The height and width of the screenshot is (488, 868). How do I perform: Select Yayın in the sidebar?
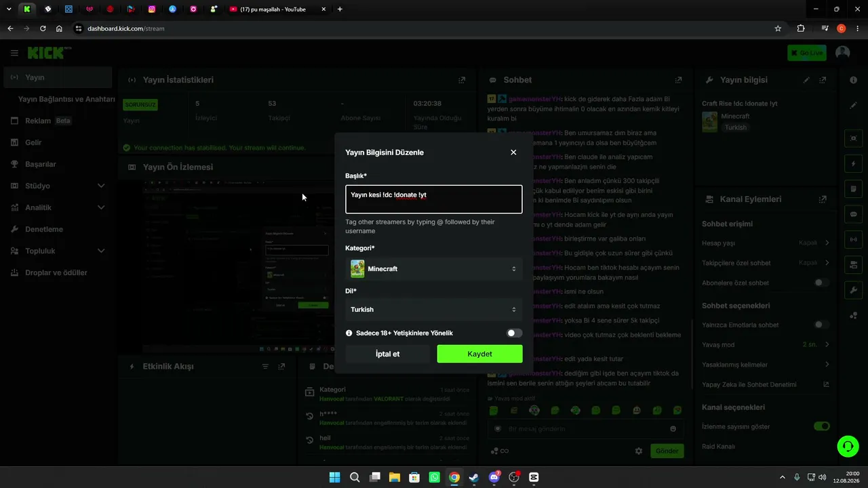click(x=58, y=77)
